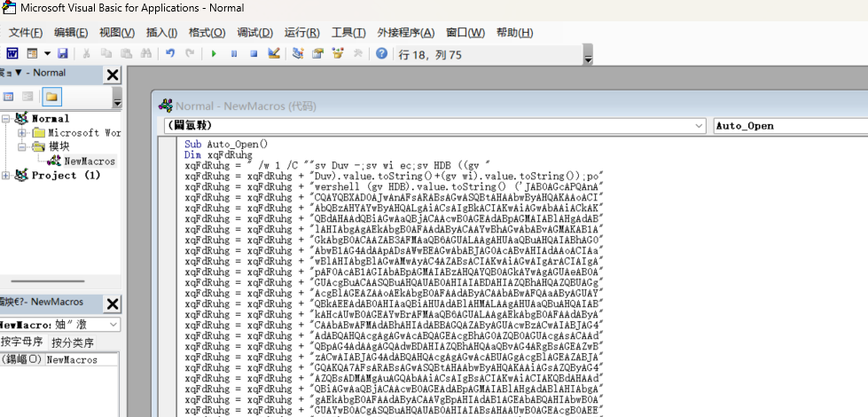Click the Paste clipboard icon
The image size is (868, 417).
[x=126, y=54]
